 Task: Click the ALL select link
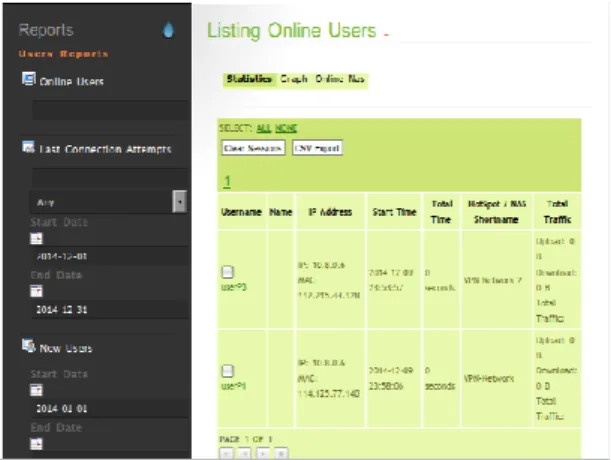264,128
